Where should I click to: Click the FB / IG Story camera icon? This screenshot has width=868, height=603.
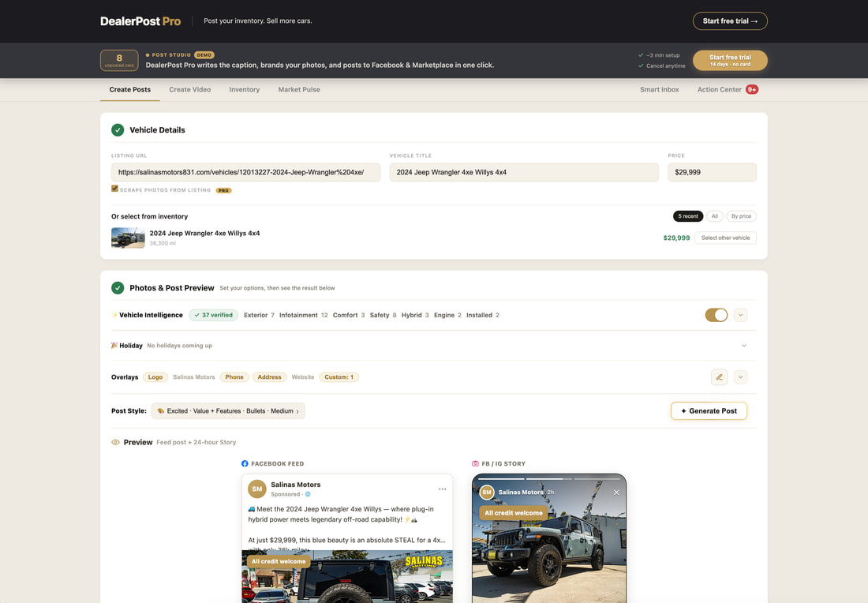pos(475,463)
